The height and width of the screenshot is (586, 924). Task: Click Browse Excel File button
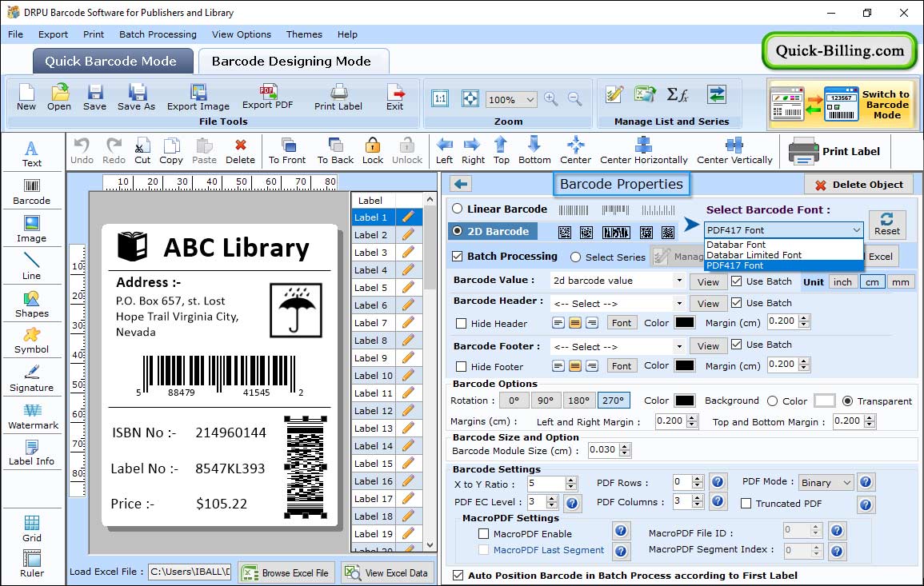click(x=286, y=572)
